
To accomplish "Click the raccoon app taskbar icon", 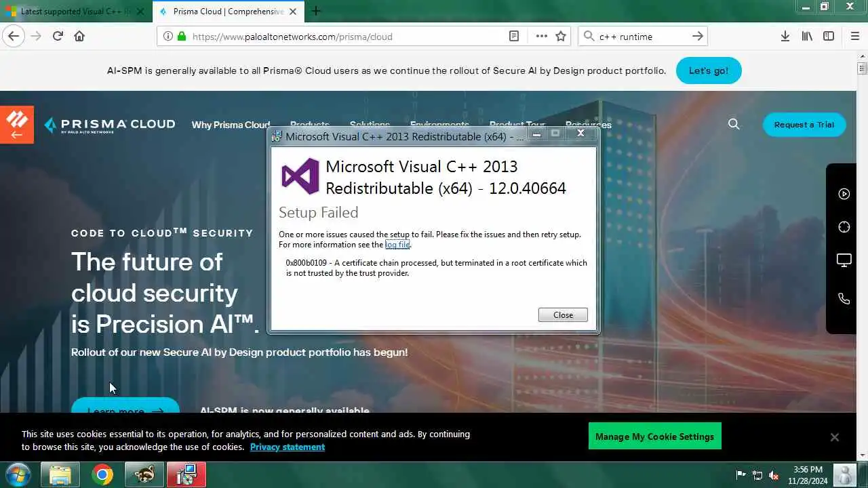I will pos(144,475).
